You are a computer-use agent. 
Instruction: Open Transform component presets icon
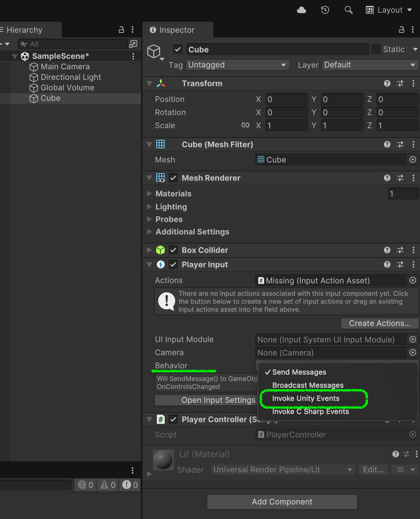tap(400, 83)
